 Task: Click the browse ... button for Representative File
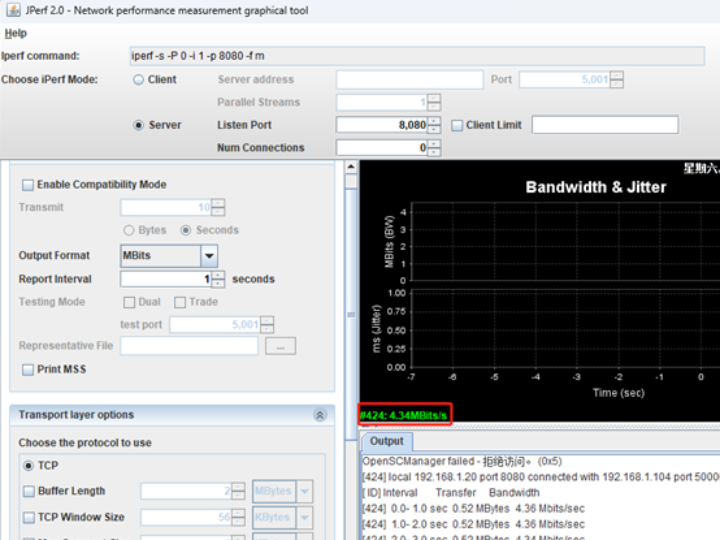coord(280,346)
